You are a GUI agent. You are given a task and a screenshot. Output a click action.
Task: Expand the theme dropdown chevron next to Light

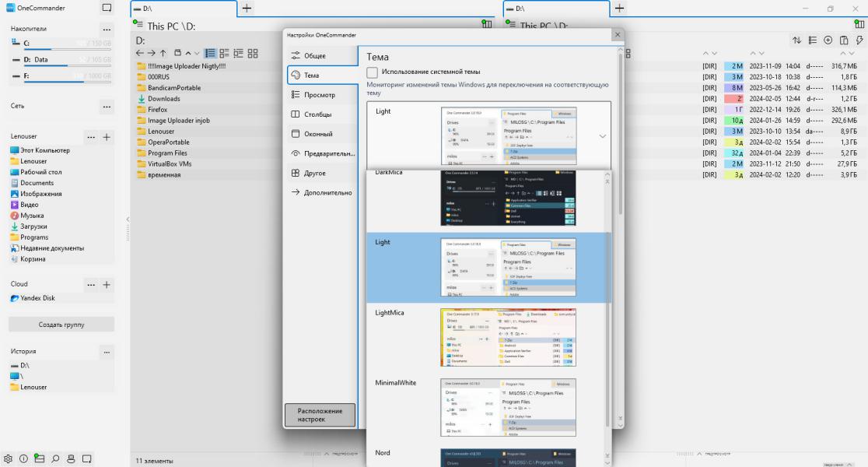click(602, 136)
